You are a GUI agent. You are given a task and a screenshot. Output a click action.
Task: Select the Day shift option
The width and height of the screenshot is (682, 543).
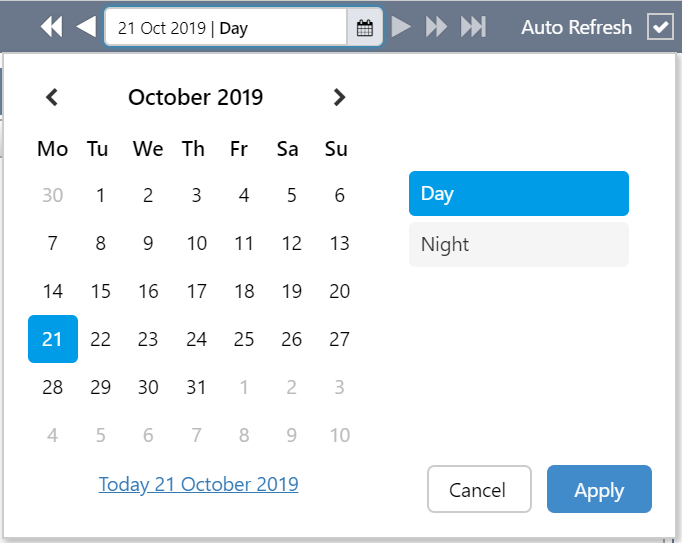pos(518,194)
